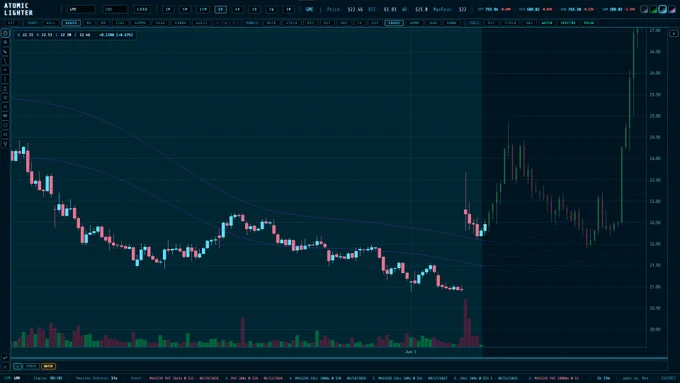Screen dimensions: 680x383
Task: Switch to the 5M timeframe
Action: 185,9
